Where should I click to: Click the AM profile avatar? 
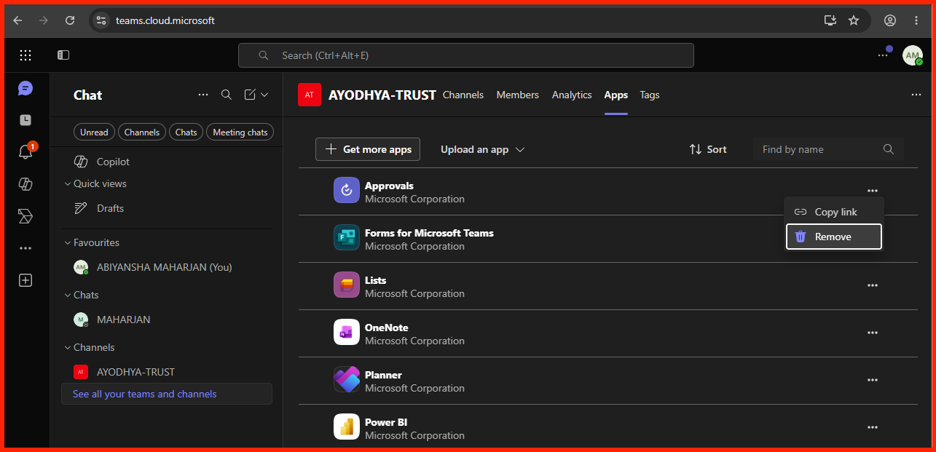[x=912, y=56]
